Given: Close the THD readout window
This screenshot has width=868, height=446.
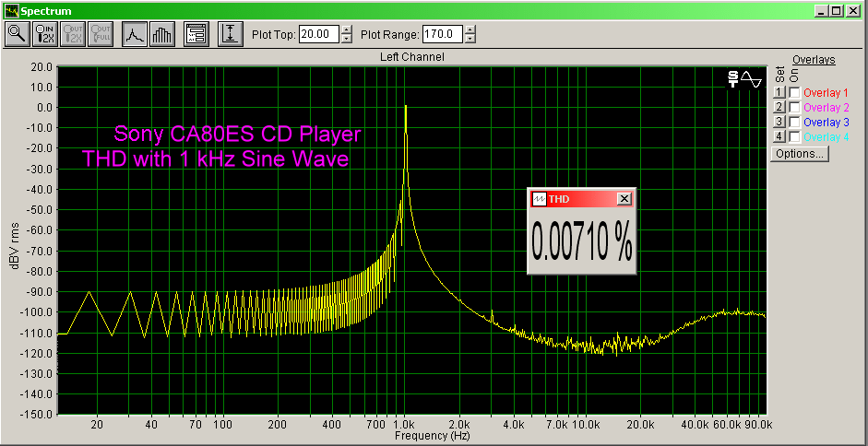Looking at the screenshot, I should tap(624, 199).
